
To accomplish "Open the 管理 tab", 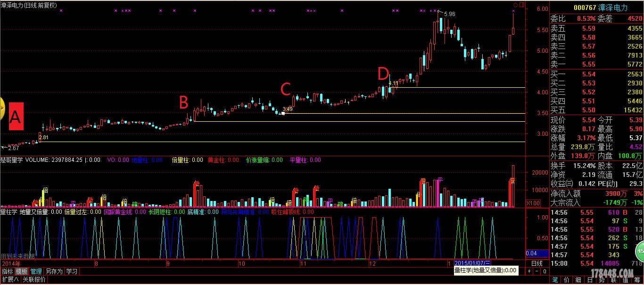I will [x=36, y=271].
